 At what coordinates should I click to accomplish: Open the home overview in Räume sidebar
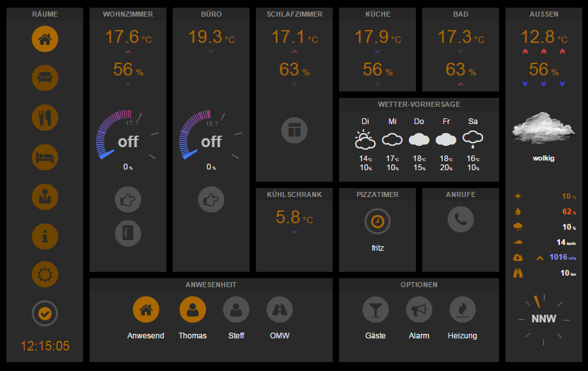(x=45, y=39)
